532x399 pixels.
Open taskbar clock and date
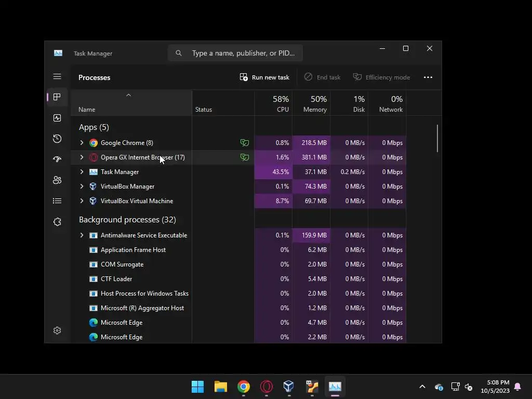[x=495, y=387]
